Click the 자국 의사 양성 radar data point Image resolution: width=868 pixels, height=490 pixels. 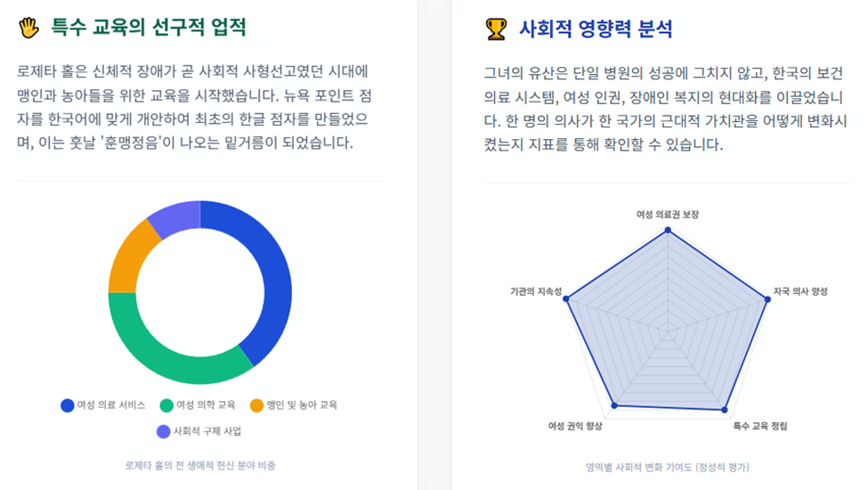pos(767,299)
